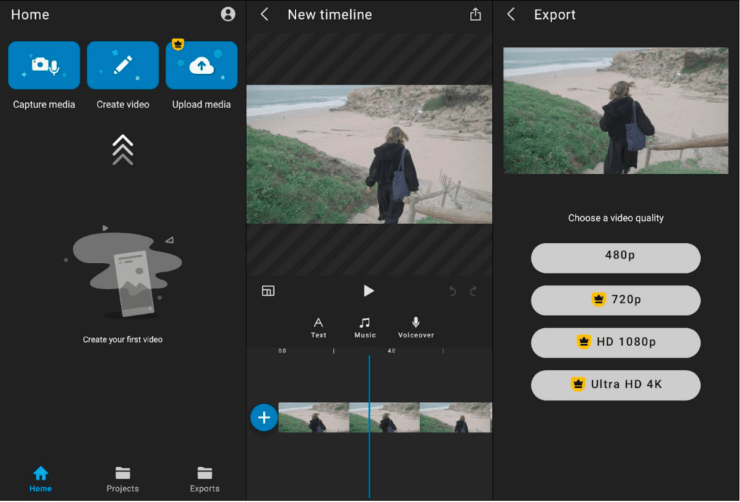The height and width of the screenshot is (502, 740).
Task: Redo the last edit
Action: [x=473, y=291]
